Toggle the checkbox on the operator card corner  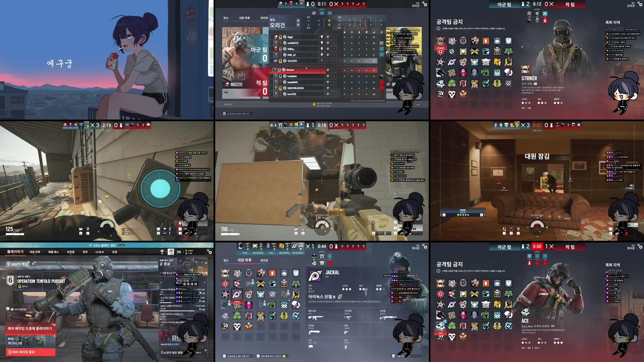coord(418,30)
